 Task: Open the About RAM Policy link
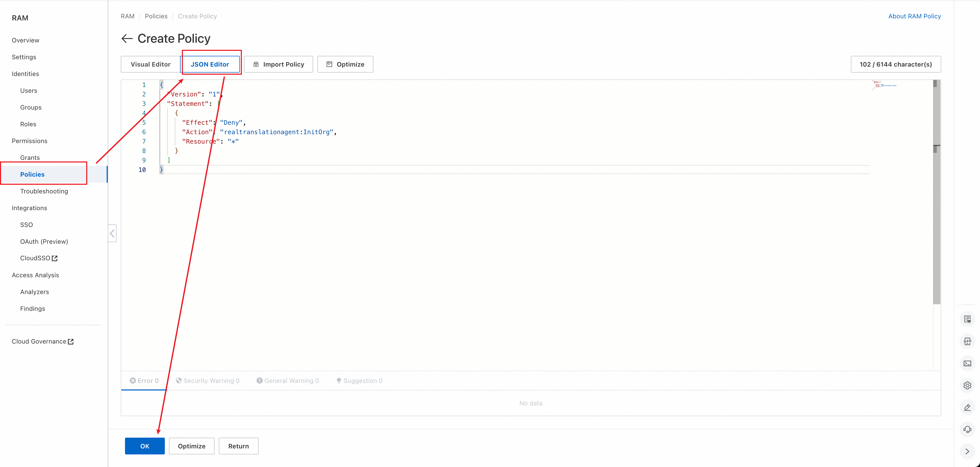(x=914, y=16)
